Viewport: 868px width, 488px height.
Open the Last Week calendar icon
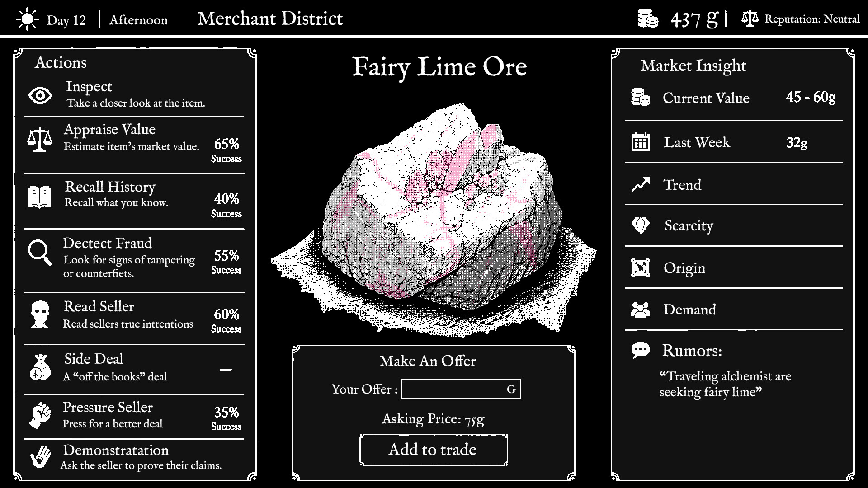tap(641, 141)
